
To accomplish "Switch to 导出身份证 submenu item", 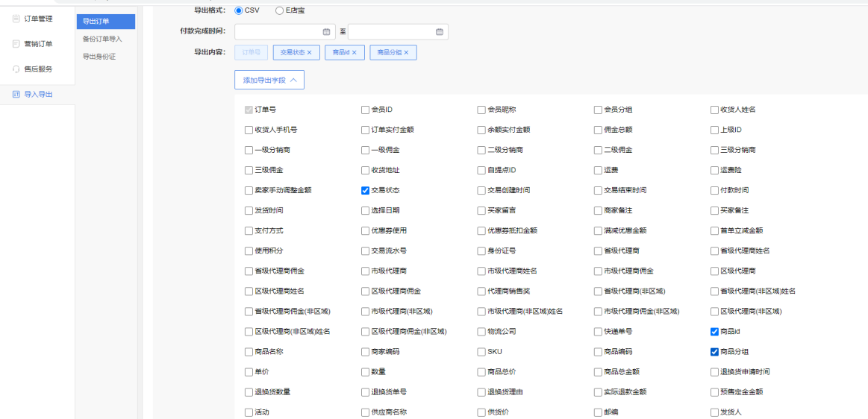I will [x=99, y=57].
